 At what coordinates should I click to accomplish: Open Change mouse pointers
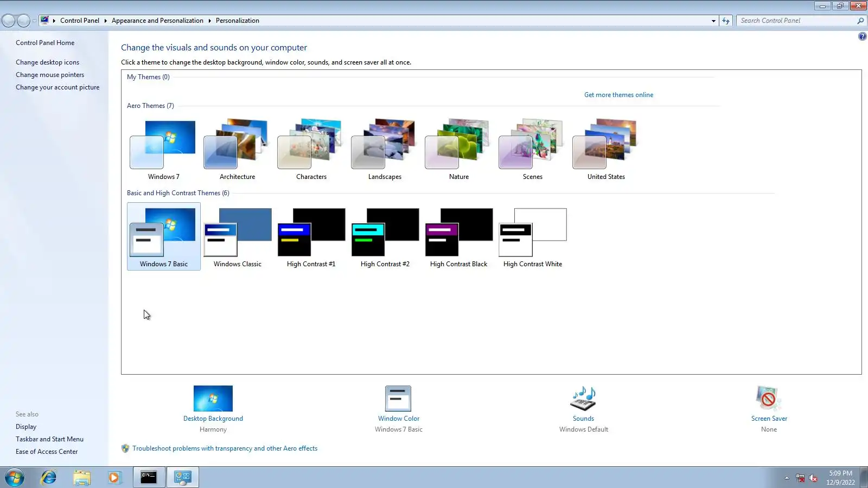[50, 75]
